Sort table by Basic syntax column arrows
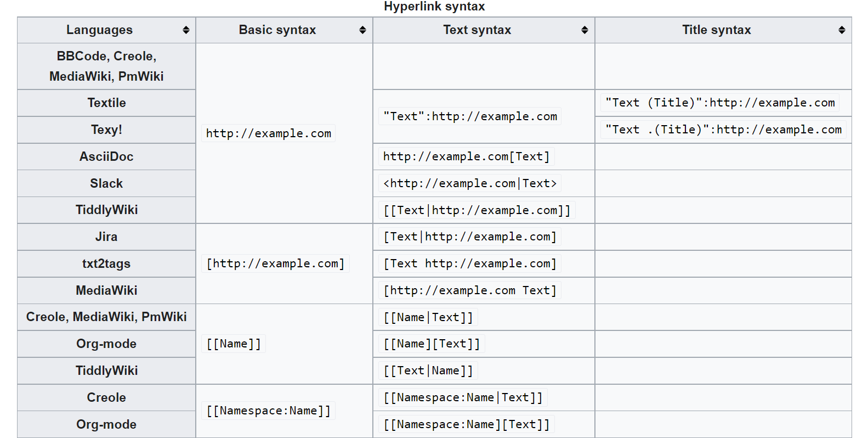 click(362, 30)
